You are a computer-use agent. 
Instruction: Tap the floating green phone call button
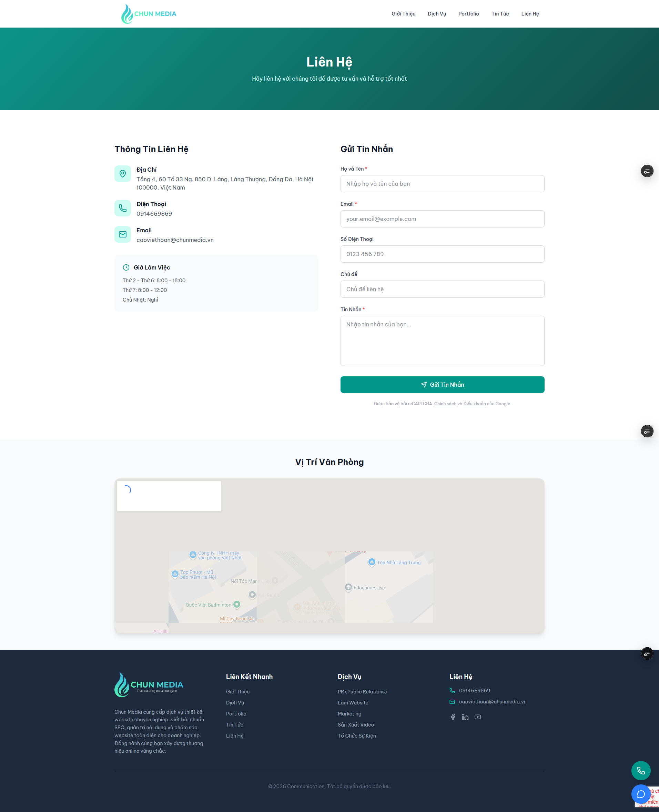coord(641,770)
